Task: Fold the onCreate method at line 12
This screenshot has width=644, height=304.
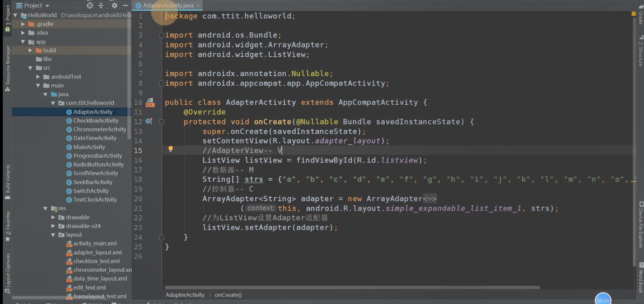Action: (x=162, y=122)
